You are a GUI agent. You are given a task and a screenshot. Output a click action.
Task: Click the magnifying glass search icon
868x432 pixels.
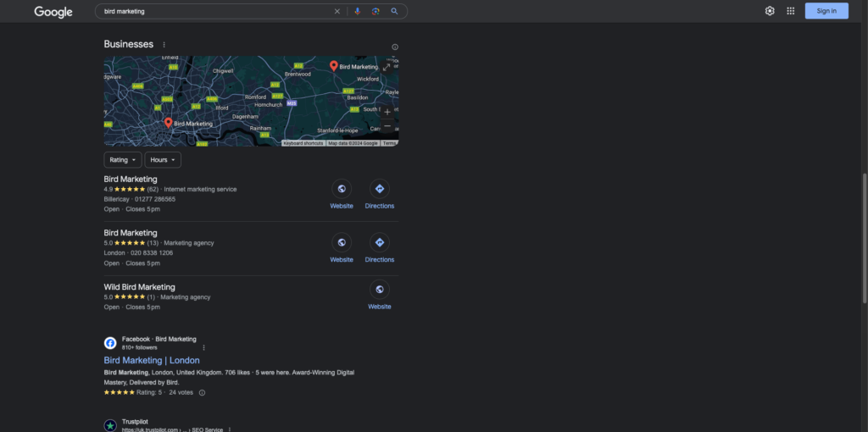pyautogui.click(x=394, y=11)
